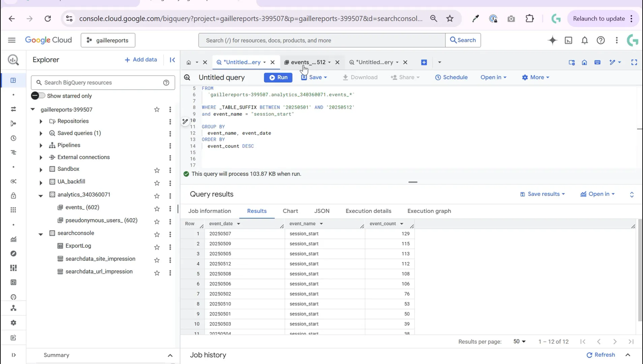Screen dimensions: 643x364
Task: Expand the External connections node
Action: point(41,157)
